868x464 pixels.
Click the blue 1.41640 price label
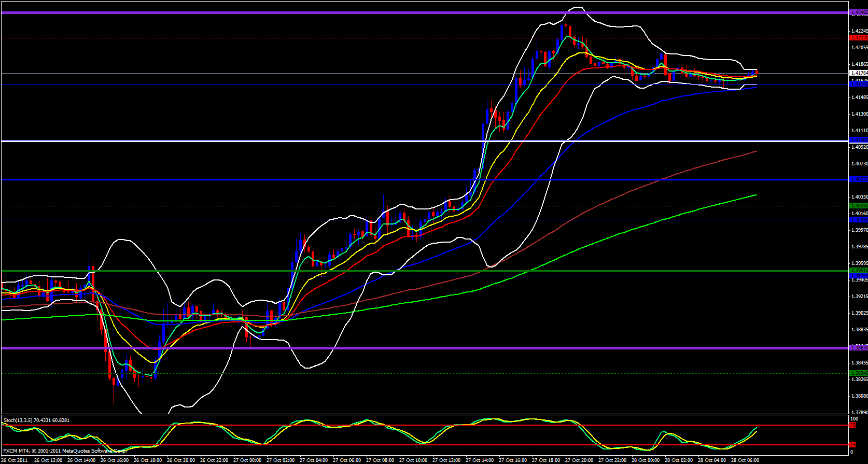point(859,83)
